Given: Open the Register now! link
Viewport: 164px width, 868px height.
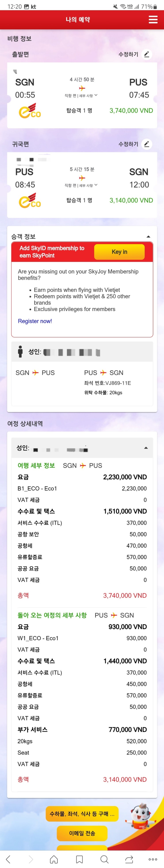Looking at the screenshot, I should (x=35, y=321).
